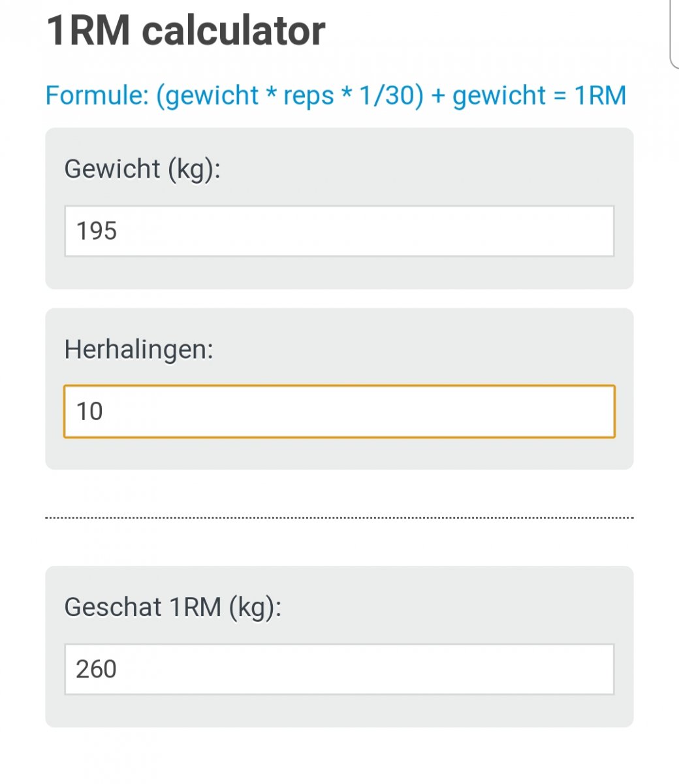Click the blue Formule text line
This screenshot has width=679, height=784.
point(336,95)
